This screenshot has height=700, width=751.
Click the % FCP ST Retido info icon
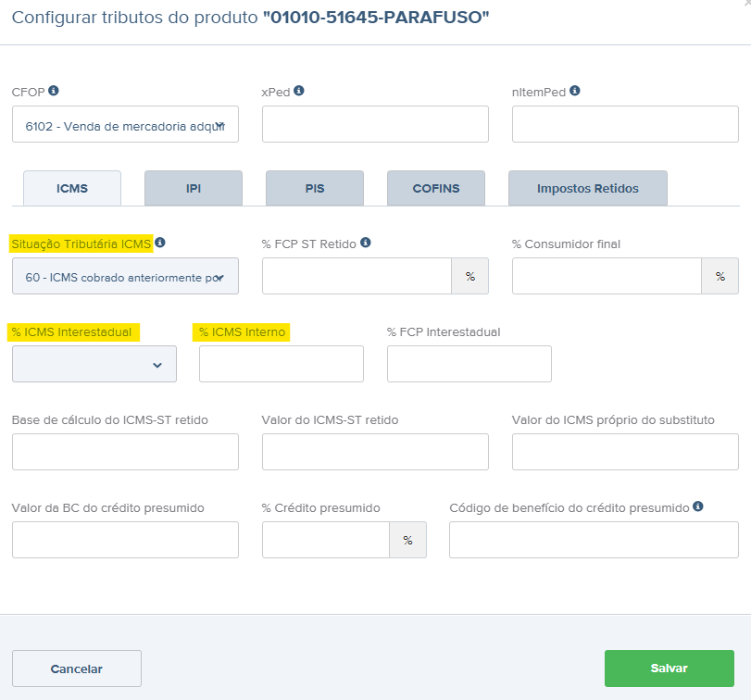366,243
